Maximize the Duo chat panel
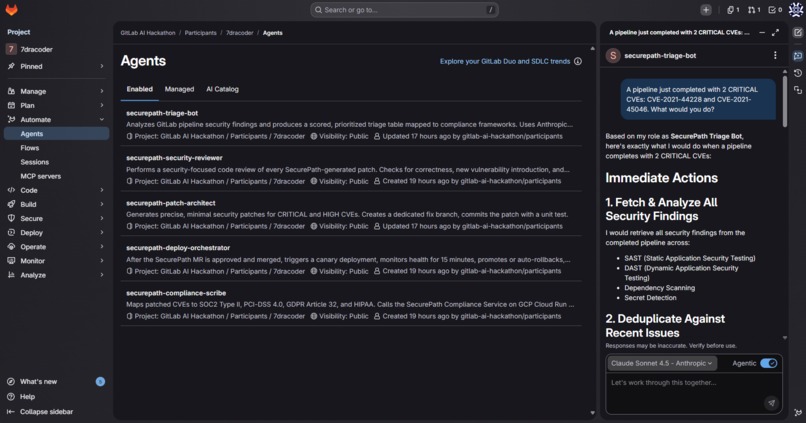806x423 pixels. 775,32
